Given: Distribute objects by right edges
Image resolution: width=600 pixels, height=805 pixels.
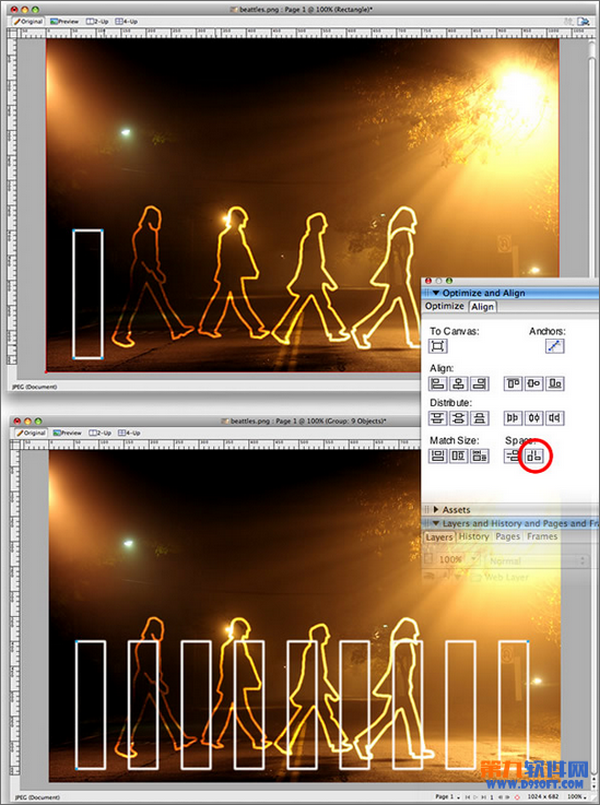Looking at the screenshot, I should coord(555,419).
